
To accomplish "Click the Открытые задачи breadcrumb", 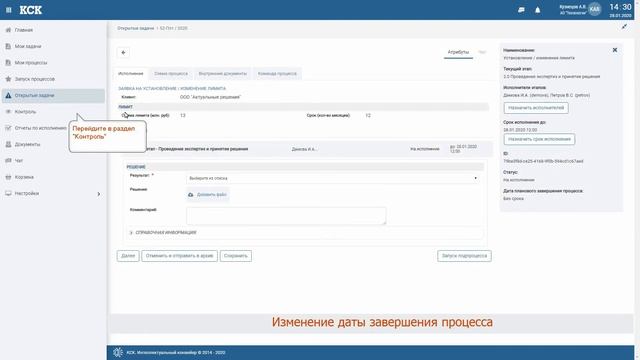I will coord(136,28).
